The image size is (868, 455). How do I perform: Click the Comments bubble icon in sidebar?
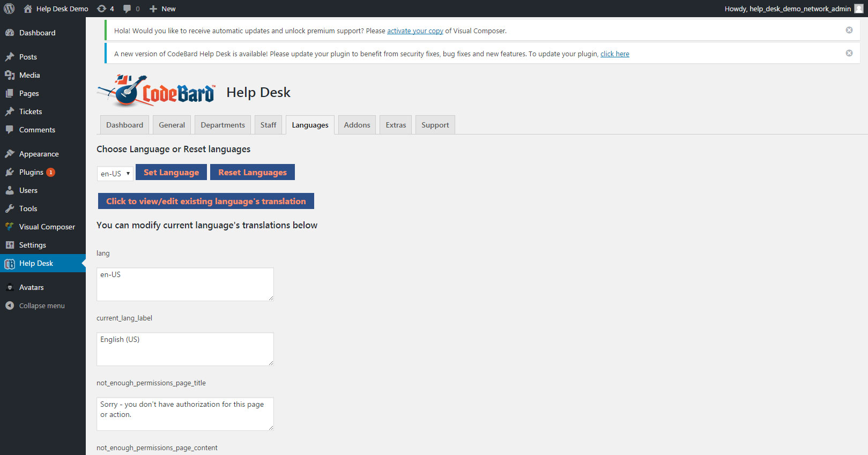tap(10, 130)
